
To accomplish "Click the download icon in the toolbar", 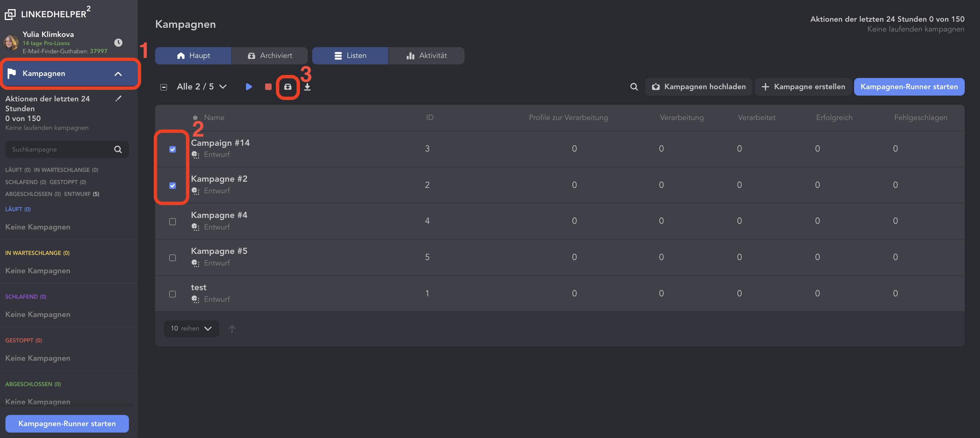I will 307,87.
